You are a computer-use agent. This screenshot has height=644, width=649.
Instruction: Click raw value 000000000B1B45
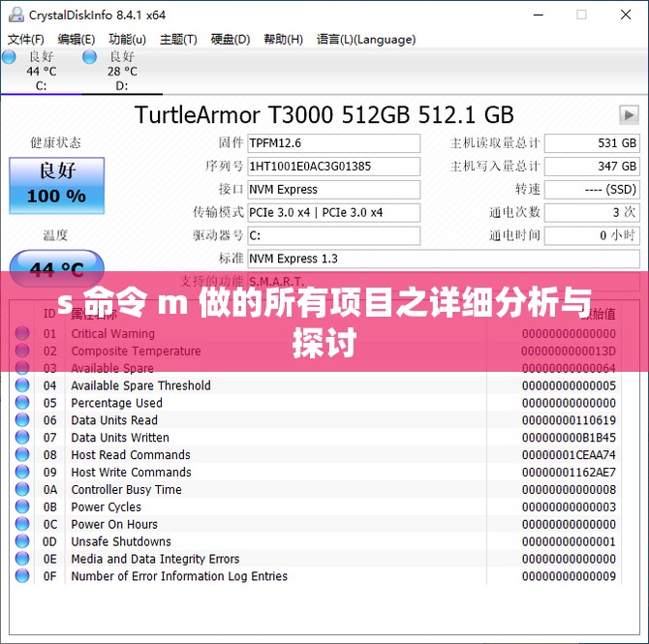click(x=569, y=438)
